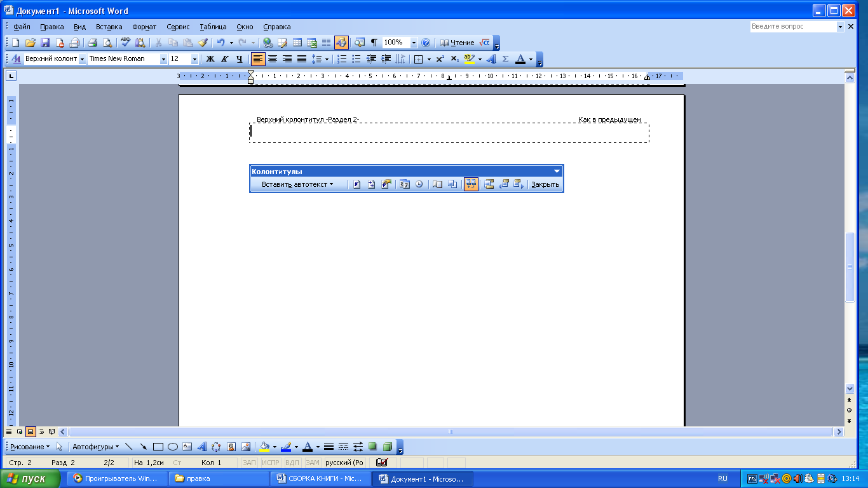Click Закрыть on Колонтитулы toolbar

tap(545, 184)
